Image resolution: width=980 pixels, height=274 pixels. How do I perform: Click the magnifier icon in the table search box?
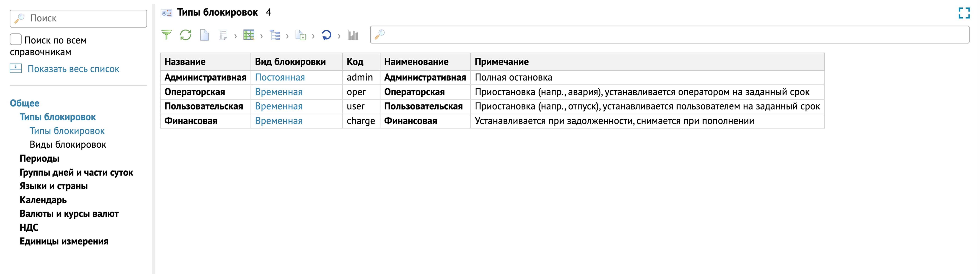380,35
